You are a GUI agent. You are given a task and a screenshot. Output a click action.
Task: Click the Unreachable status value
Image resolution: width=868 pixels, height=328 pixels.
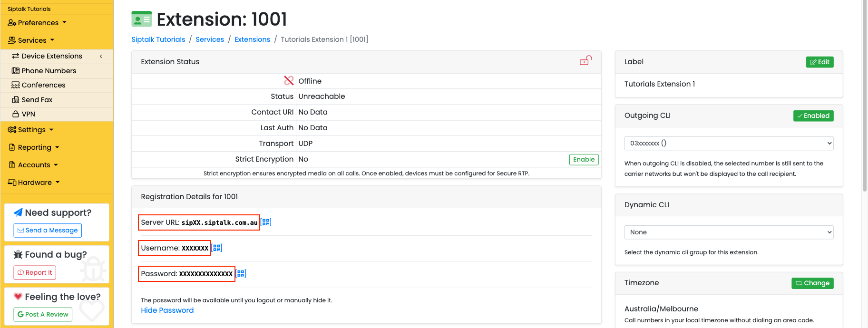coord(322,96)
